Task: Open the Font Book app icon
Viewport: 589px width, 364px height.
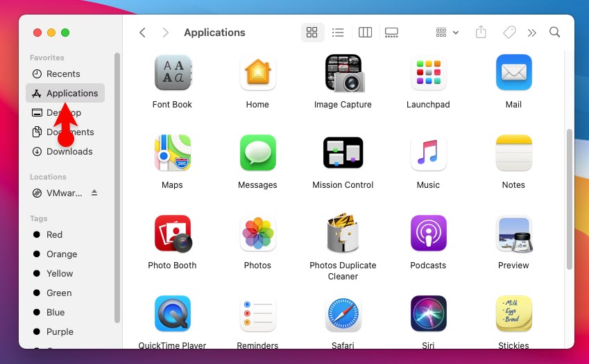Action: pos(172,73)
